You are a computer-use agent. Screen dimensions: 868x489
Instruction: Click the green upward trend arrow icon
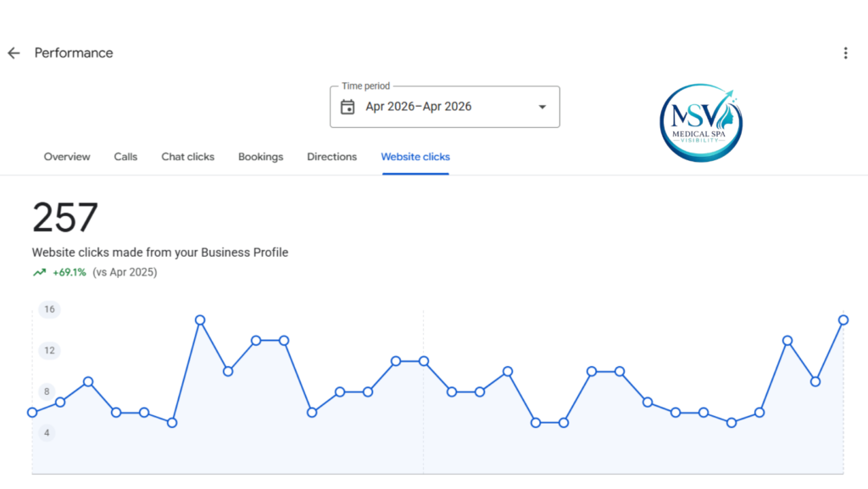(x=39, y=272)
